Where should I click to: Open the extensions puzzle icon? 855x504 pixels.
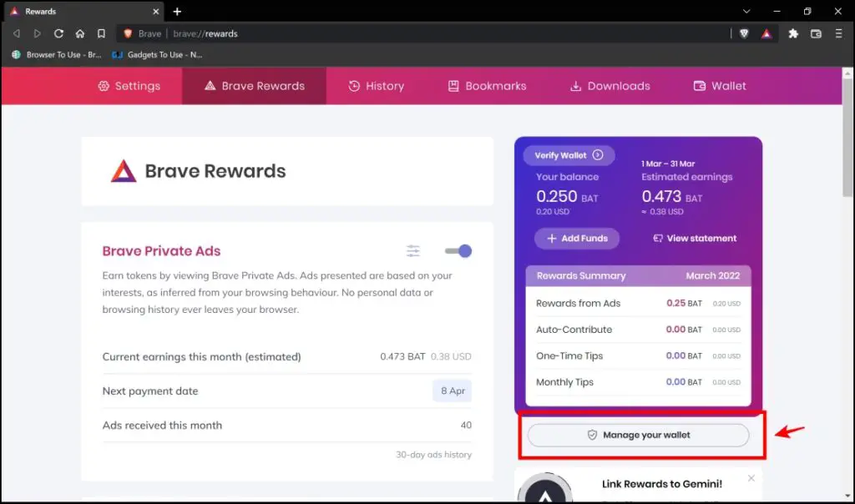793,33
